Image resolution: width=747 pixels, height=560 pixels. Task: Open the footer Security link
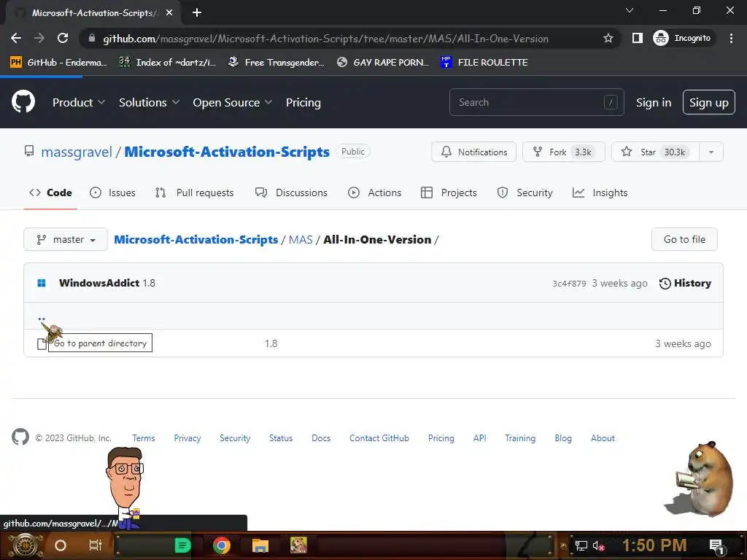click(235, 438)
